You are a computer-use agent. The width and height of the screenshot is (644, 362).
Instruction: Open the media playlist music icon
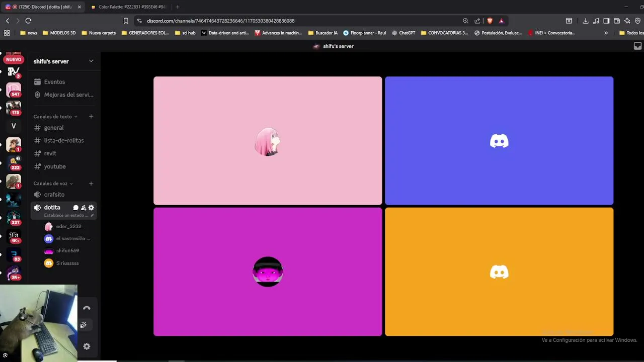point(596,21)
